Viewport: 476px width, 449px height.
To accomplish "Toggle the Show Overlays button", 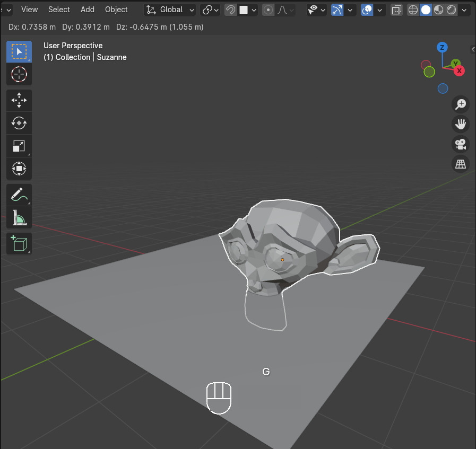I will 367,10.
